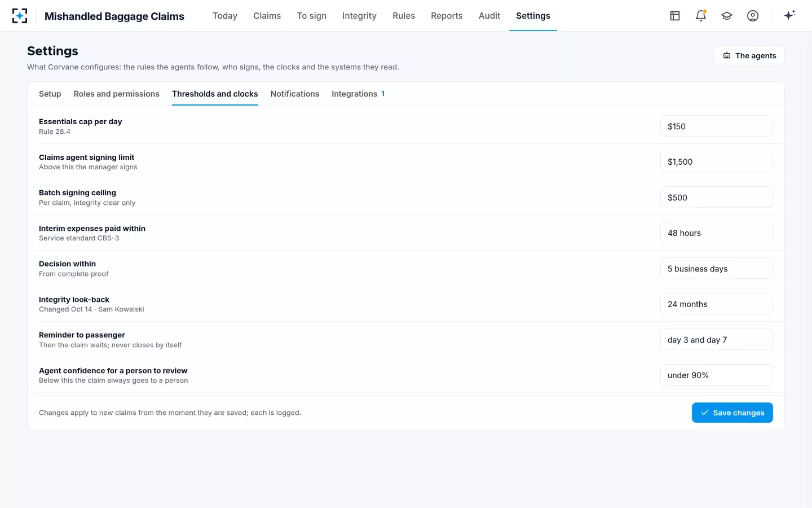Go to the Today menu
Screen dimensions: 812x508
[225, 16]
